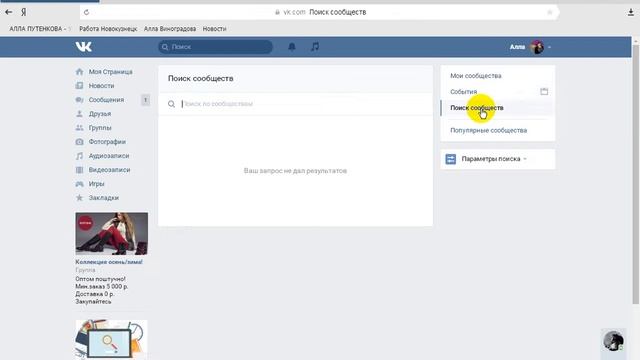Click the fashion ad image

(x=111, y=233)
